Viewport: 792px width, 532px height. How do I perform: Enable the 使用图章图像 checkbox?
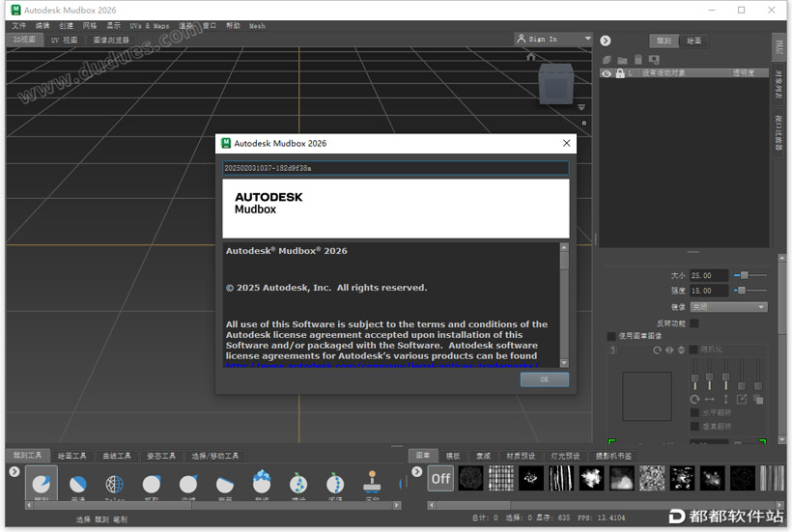[611, 336]
